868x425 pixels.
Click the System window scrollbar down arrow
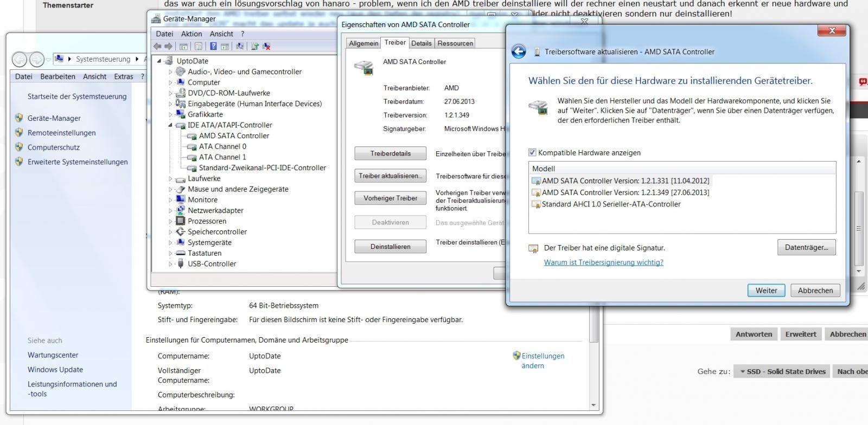point(593,405)
